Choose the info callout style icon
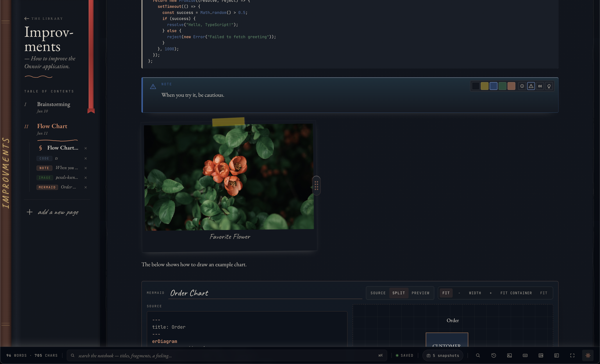 pyautogui.click(x=522, y=86)
